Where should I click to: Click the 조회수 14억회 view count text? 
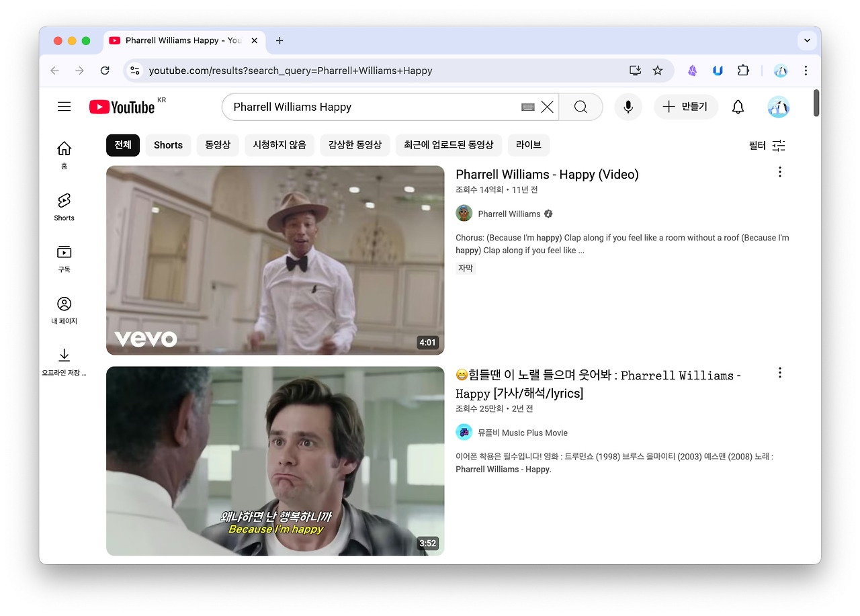[479, 190]
